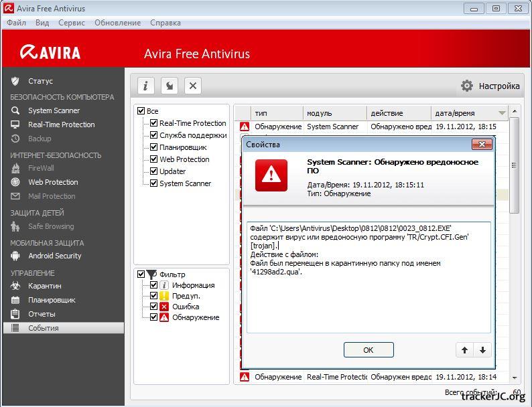The height and width of the screenshot is (407, 532).
Task: Show next event with down arrow
Action: 482,350
